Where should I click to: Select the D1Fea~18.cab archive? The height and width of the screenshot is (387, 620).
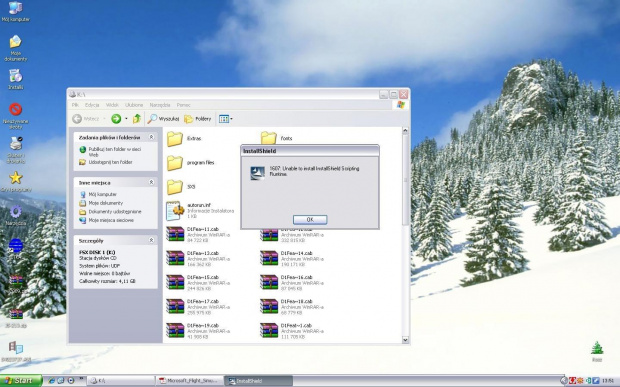[292, 306]
